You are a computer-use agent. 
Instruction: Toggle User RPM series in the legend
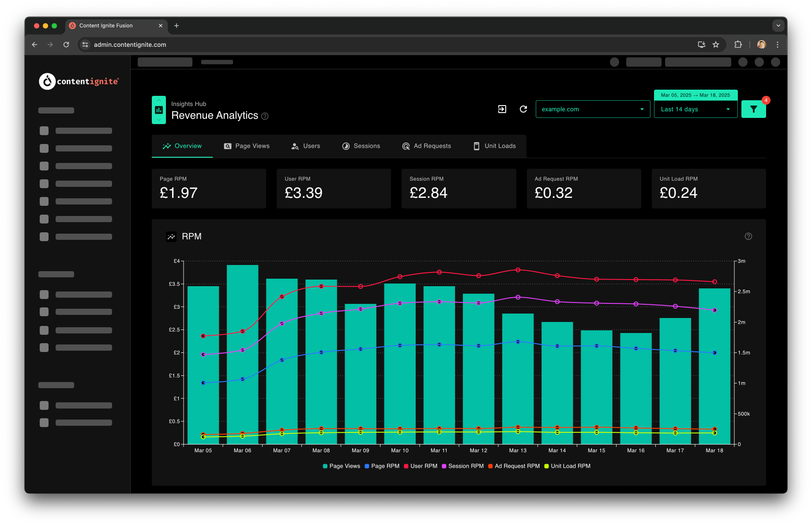pos(420,466)
